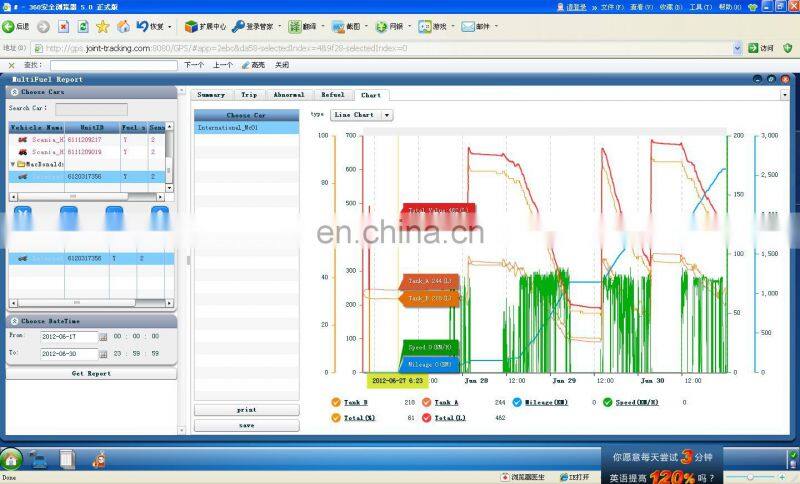Viewport: 800px width, 484px height.
Task: Switch to the Summary tab
Action: (211, 95)
